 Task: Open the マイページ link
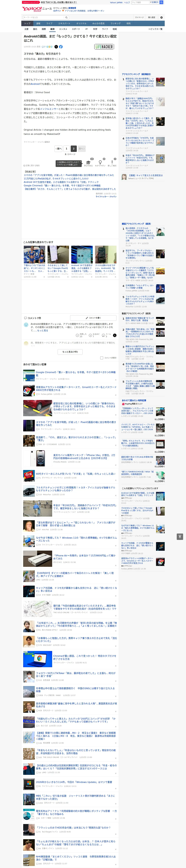(139, 17)
